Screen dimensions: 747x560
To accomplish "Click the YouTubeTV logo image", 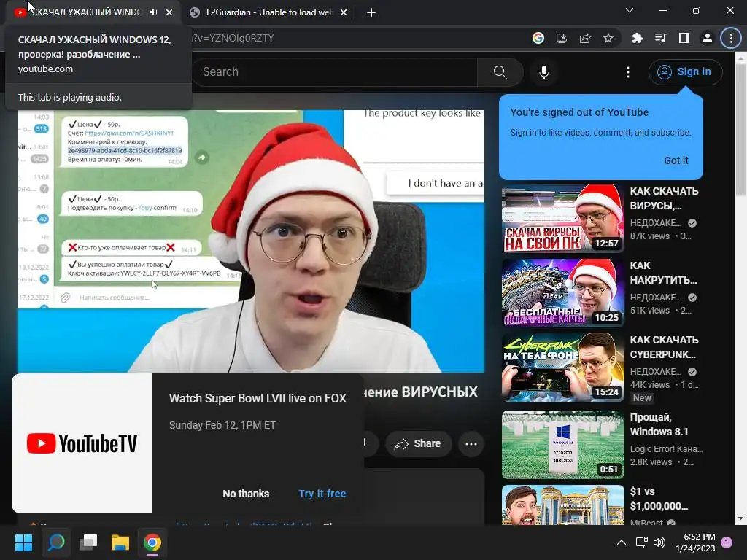I will click(x=82, y=443).
